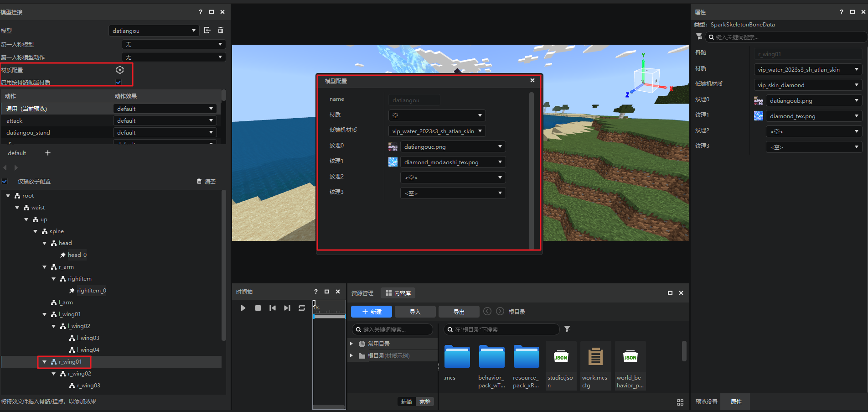The image size is (868, 412).
Task: Collapse the root bone node
Action: [8, 196]
